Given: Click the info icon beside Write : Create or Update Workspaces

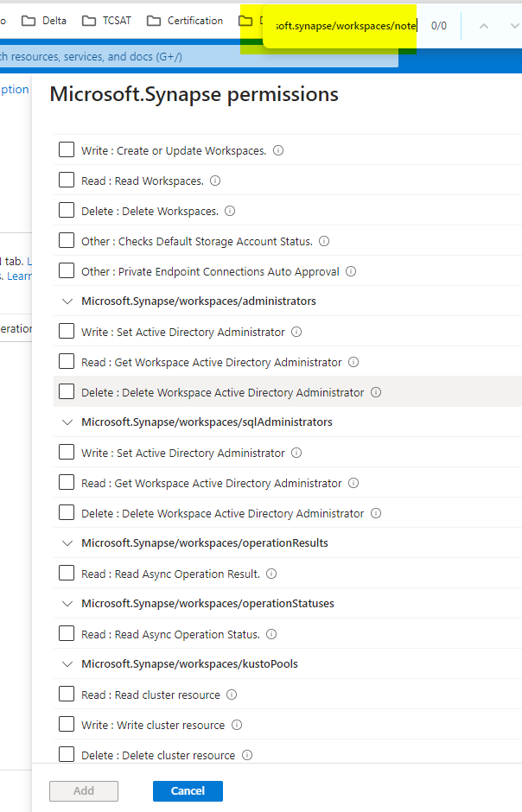Looking at the screenshot, I should tap(277, 149).
